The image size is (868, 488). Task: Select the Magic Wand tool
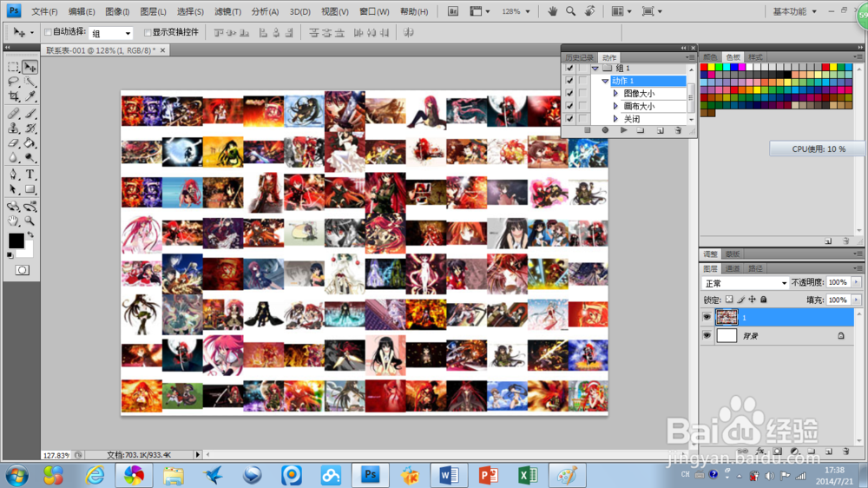click(x=30, y=82)
